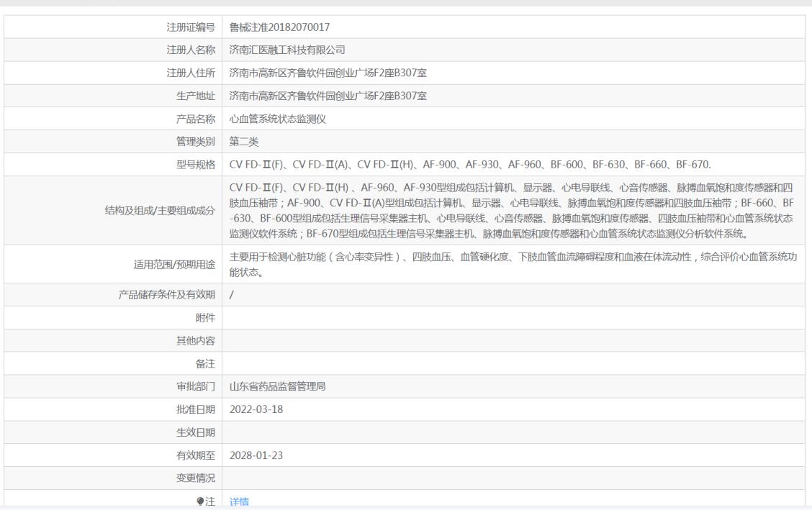Screen dimensions: 812x510
Task: Click the 产品名称 label
Action: pyautogui.click(x=196, y=119)
